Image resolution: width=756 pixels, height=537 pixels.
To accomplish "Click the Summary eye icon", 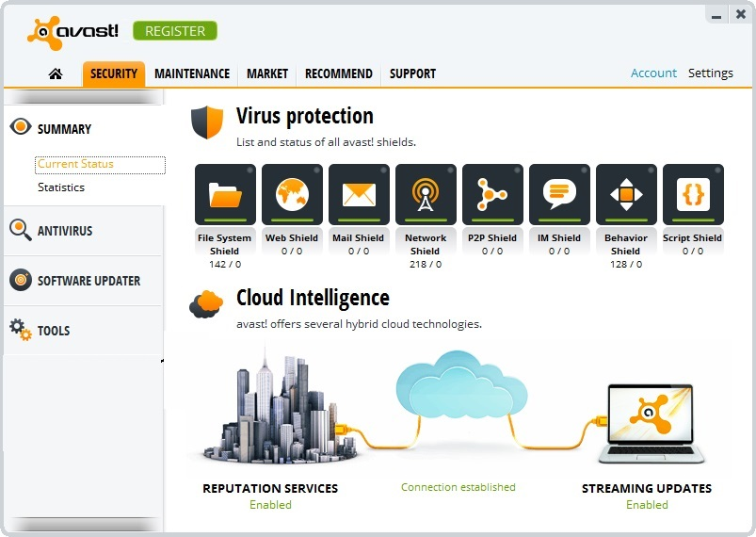I will (x=21, y=127).
